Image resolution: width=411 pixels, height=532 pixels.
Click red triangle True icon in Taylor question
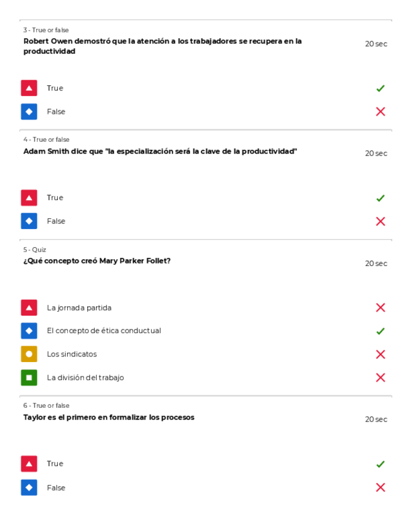(x=29, y=464)
